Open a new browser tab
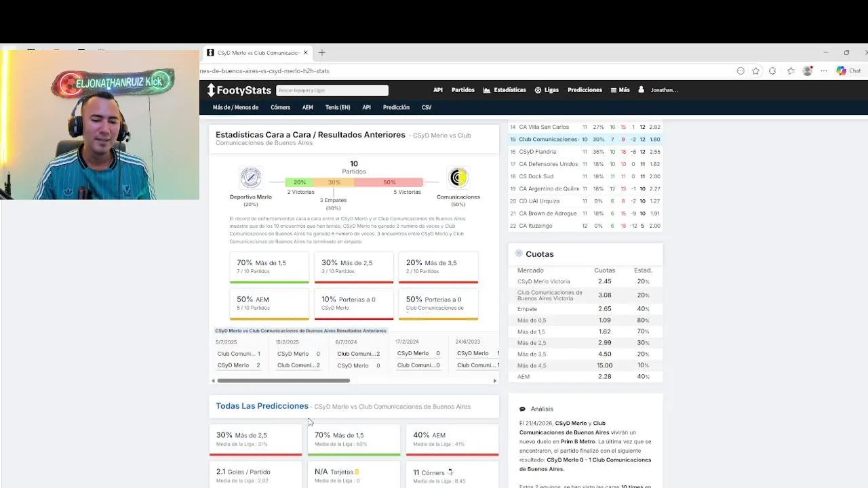The width and height of the screenshot is (868, 488). pyautogui.click(x=322, y=53)
